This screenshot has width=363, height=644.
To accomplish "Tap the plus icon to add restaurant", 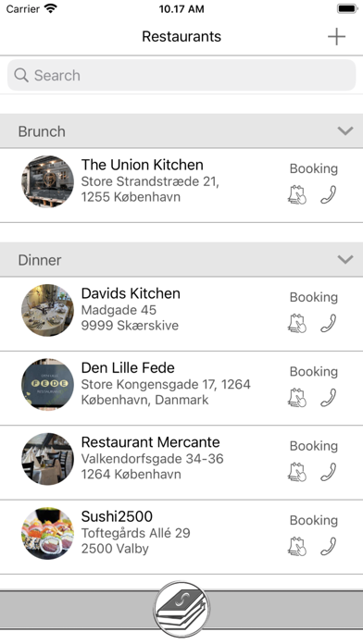I will coord(336,37).
